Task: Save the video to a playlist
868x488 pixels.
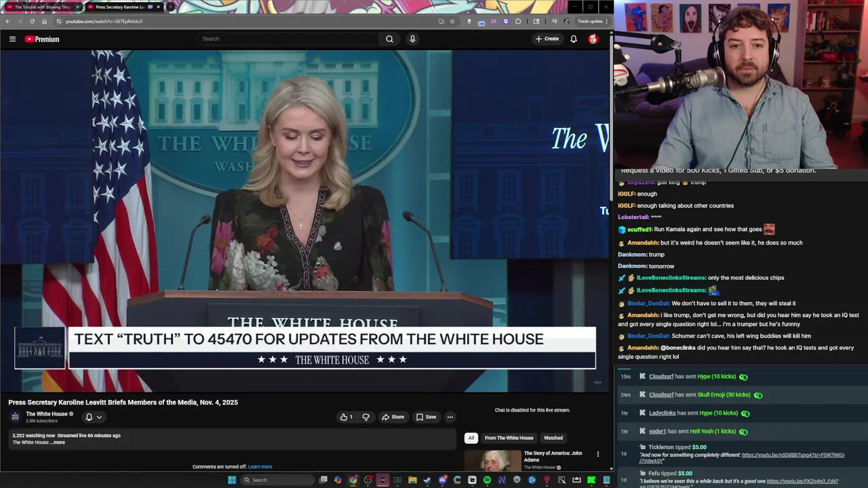Action: [426, 417]
